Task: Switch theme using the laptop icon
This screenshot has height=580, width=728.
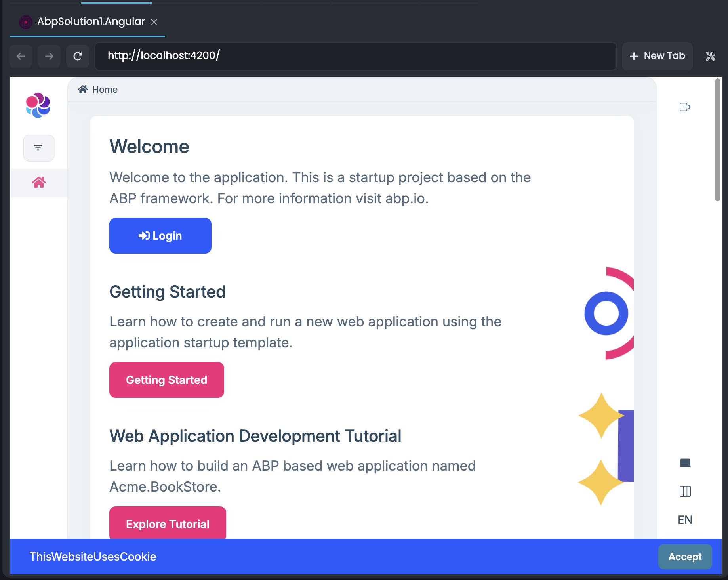Action: click(685, 463)
